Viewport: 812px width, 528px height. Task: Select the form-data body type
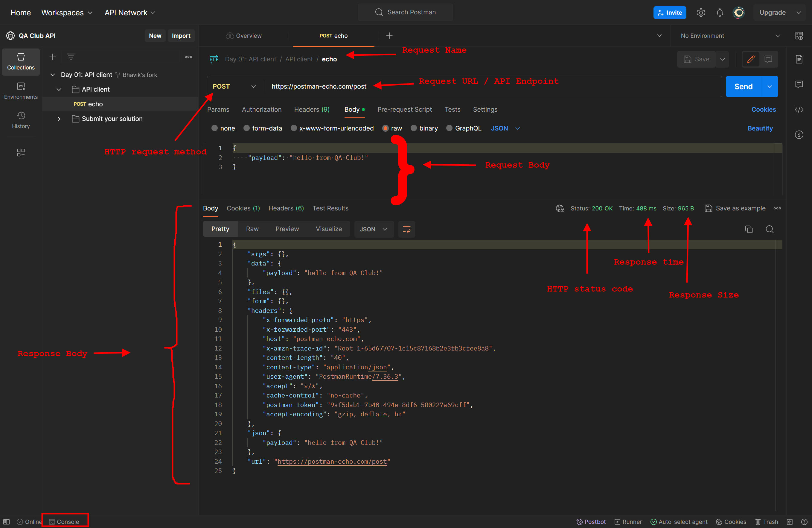coord(262,128)
